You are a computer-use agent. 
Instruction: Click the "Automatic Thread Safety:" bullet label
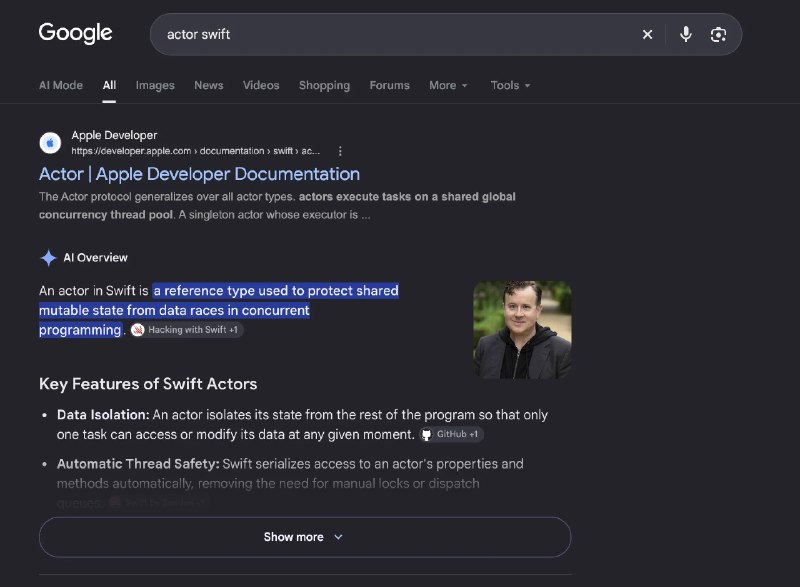(x=138, y=464)
